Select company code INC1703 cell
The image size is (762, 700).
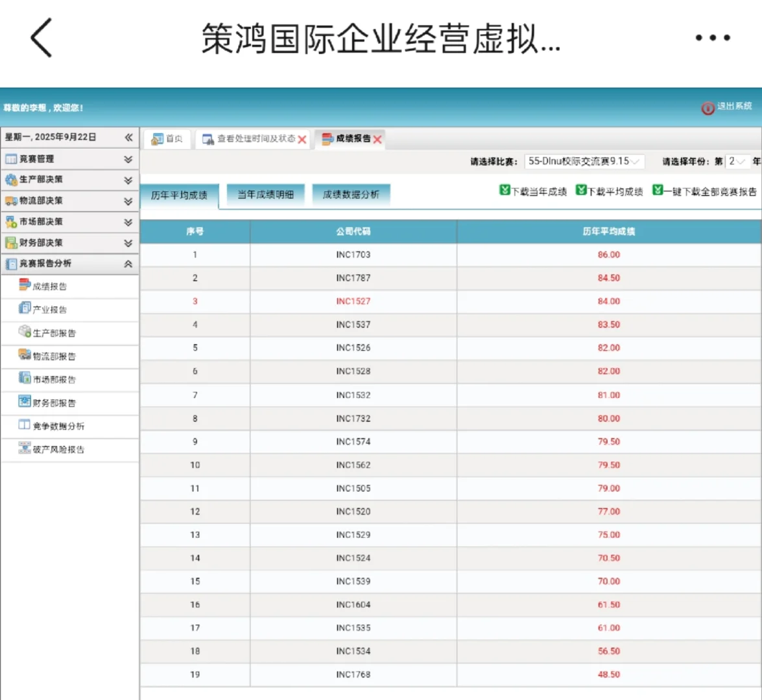coord(353,255)
